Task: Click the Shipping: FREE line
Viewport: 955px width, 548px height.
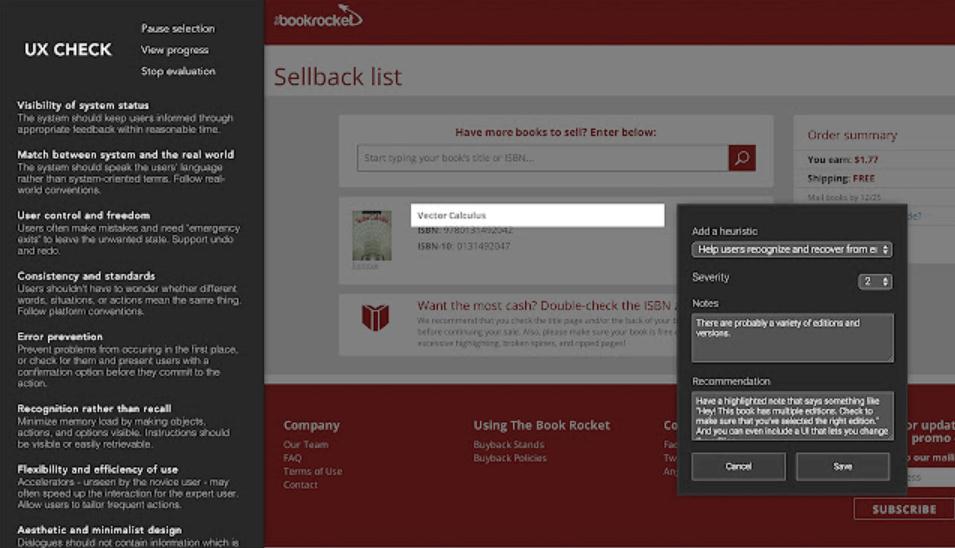Action: coord(840,178)
